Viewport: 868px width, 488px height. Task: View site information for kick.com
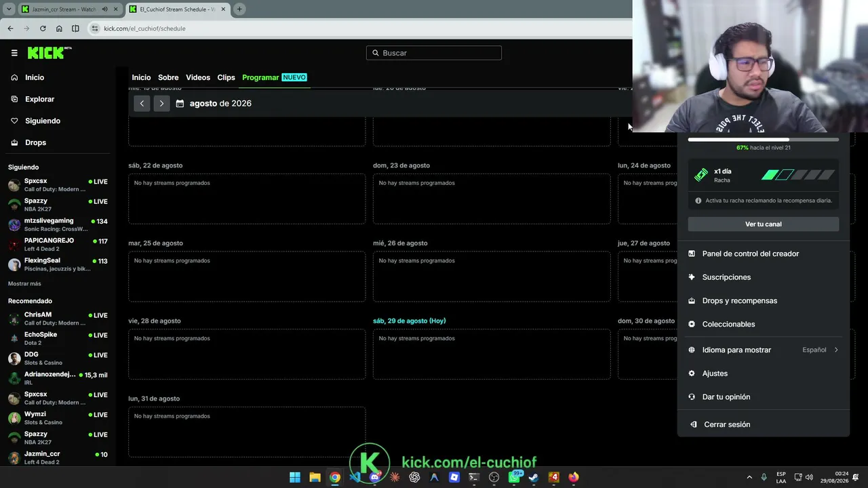pos(95,28)
